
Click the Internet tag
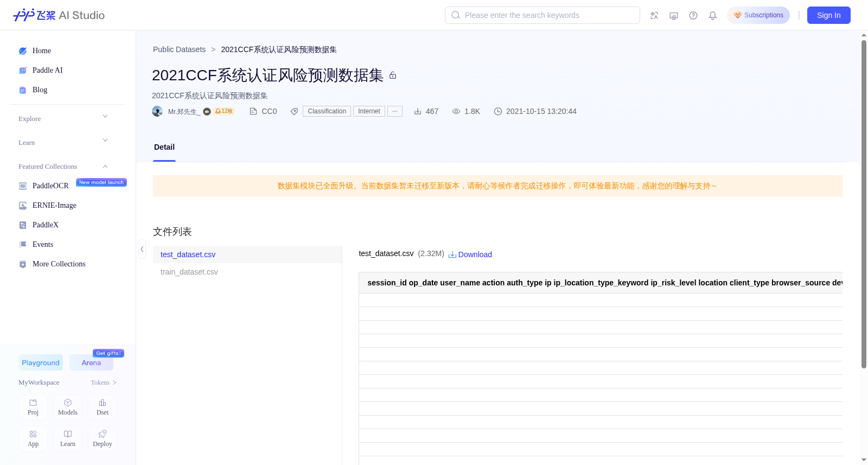coord(369,111)
